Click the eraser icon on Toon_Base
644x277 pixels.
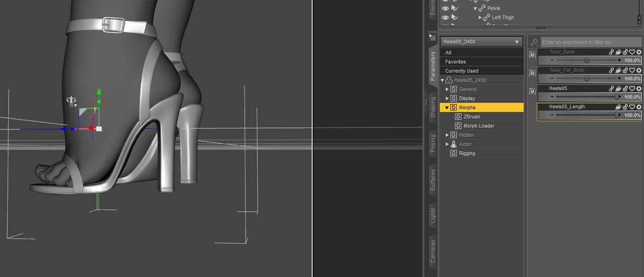[619, 52]
